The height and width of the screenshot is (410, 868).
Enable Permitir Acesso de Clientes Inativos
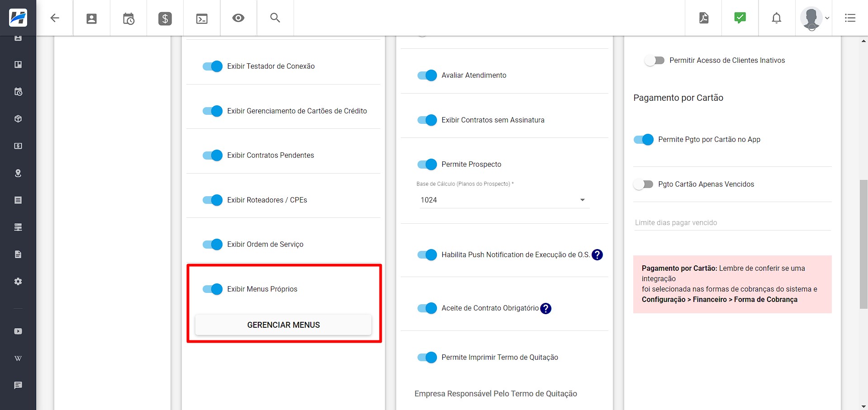(x=655, y=61)
